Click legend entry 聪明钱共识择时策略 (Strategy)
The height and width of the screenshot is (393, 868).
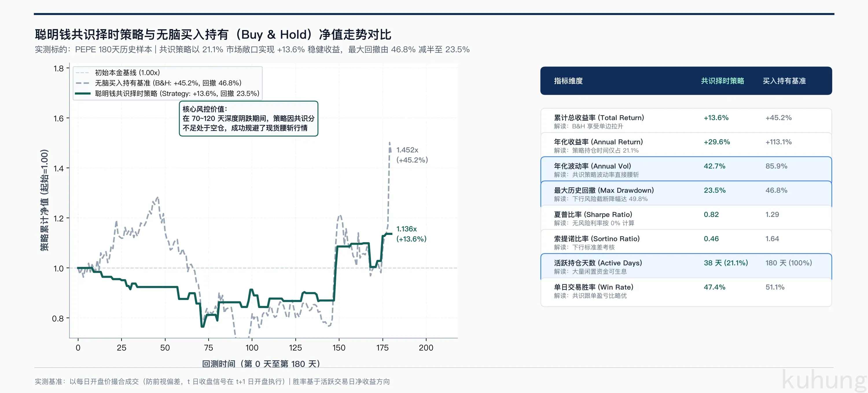168,94
